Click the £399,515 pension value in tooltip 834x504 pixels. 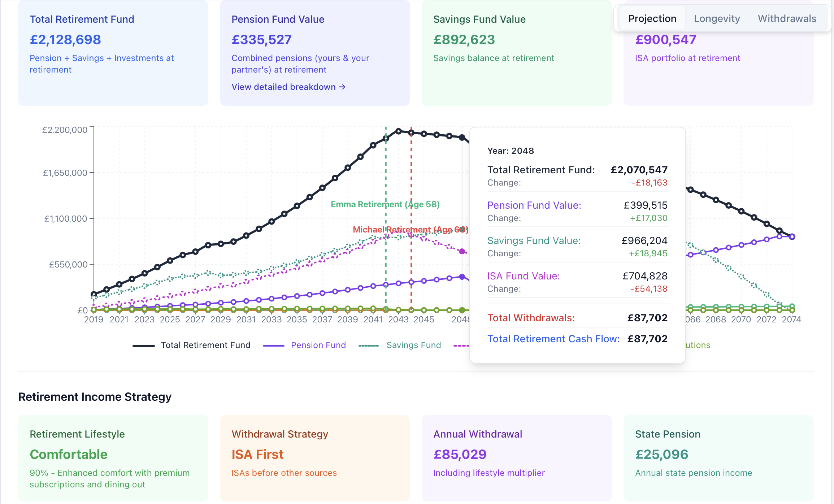[646, 205]
